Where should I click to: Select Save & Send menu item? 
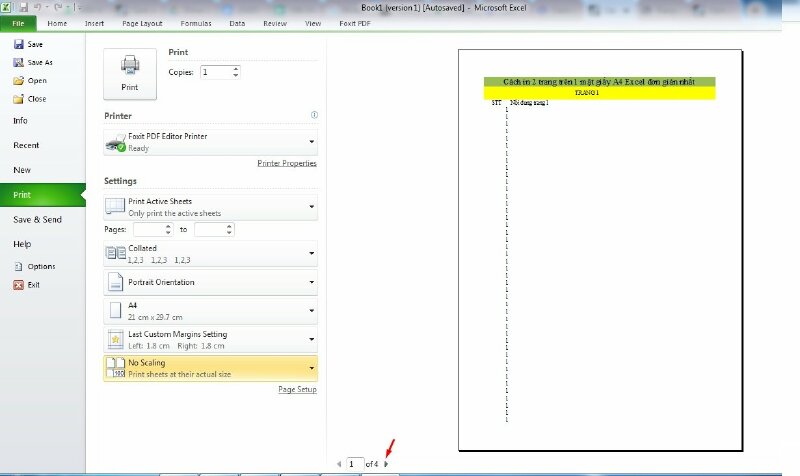click(x=37, y=219)
